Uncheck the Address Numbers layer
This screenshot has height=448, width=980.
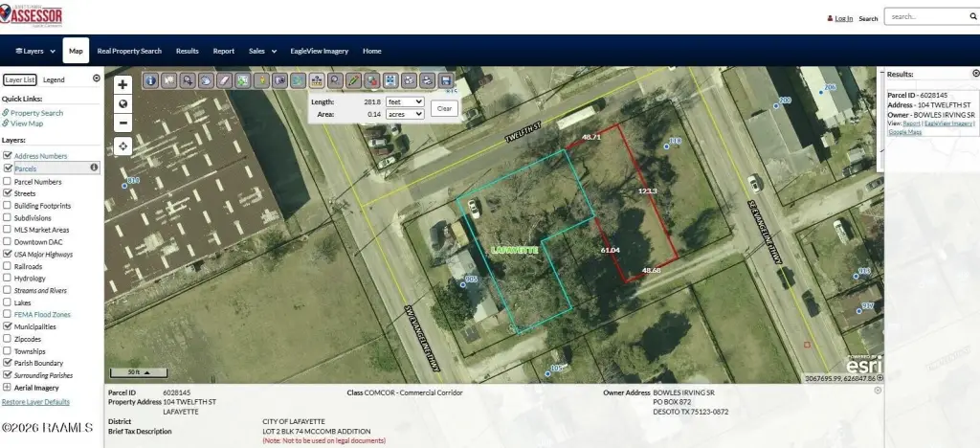8,156
